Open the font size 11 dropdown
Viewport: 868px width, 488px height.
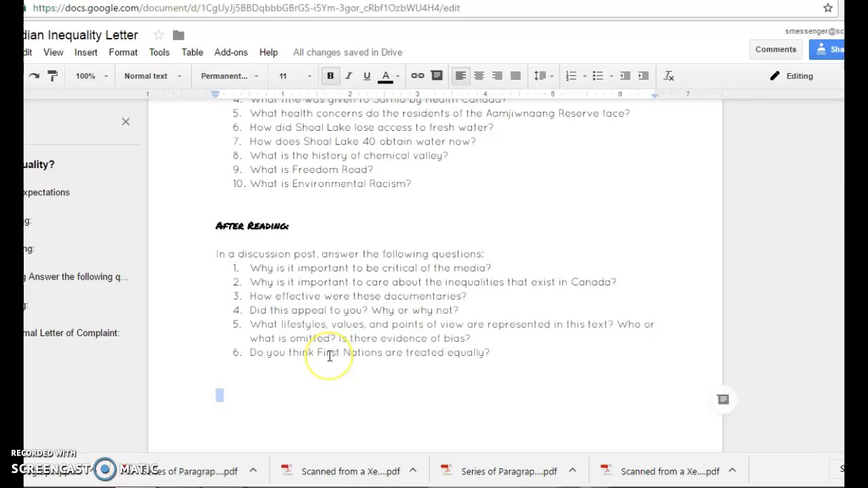[294, 76]
